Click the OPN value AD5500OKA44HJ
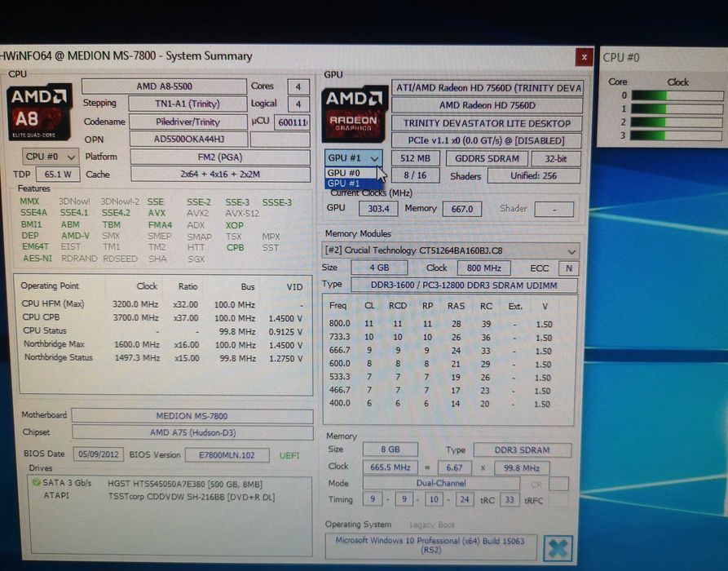Screen dimensions: 728x571 [188, 139]
